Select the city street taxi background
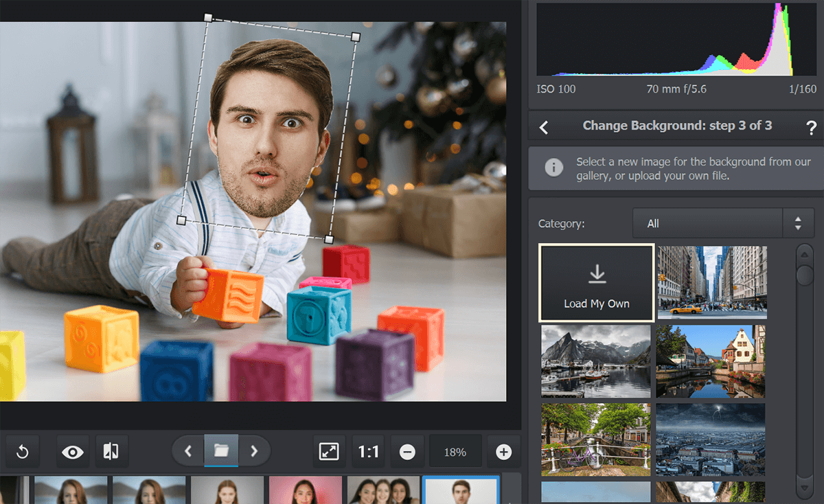Screen dimensions: 824x504 [712, 282]
